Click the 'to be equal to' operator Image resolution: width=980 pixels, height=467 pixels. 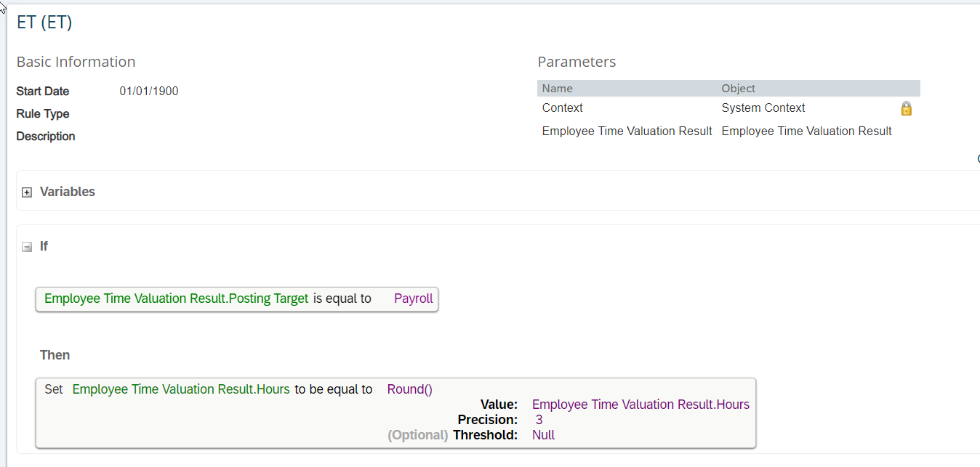tap(334, 389)
